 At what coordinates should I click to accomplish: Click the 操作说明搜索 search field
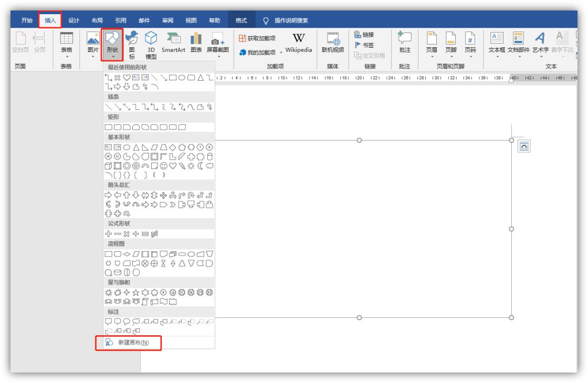click(291, 20)
